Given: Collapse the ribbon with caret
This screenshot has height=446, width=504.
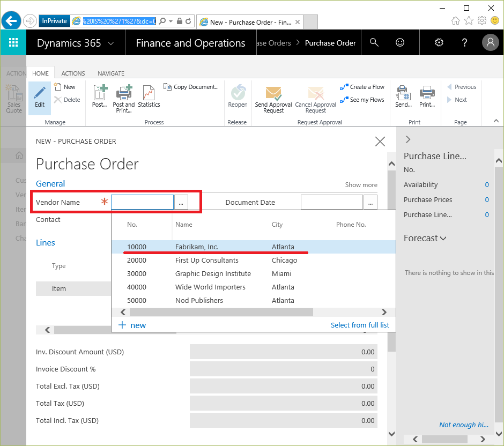Looking at the screenshot, I should 496,121.
